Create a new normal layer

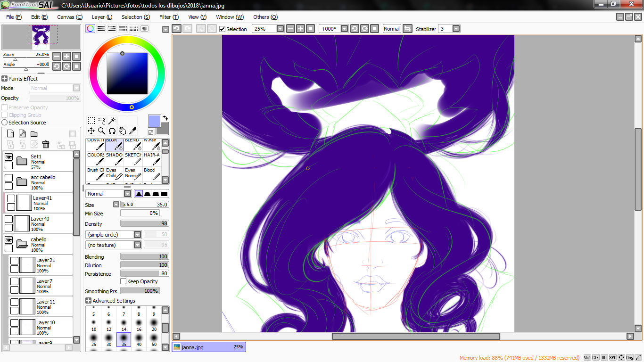[10, 133]
